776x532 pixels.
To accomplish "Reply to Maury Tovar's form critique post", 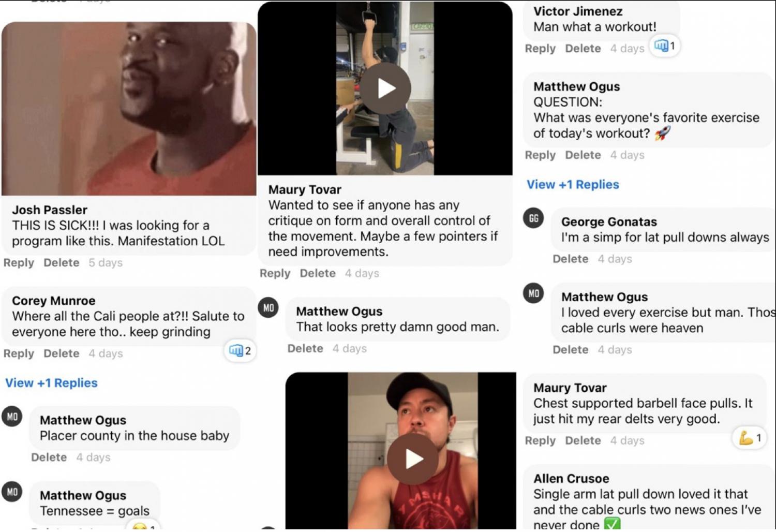I will 275,273.
